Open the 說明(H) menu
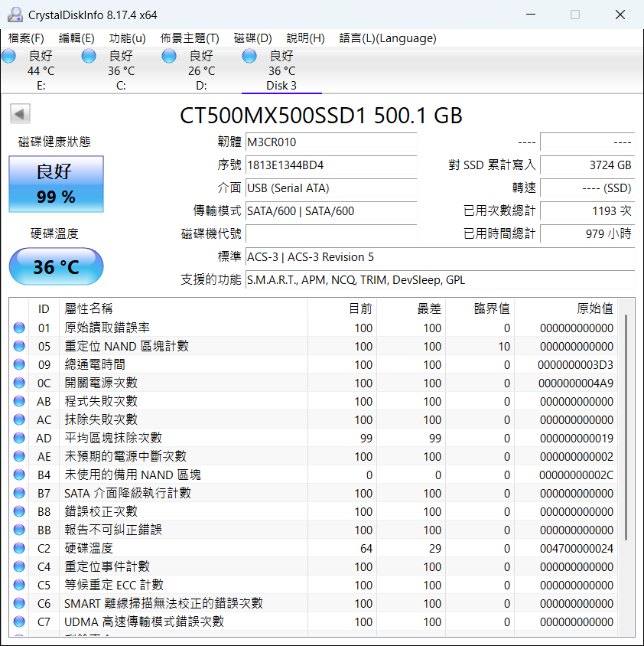This screenshot has width=644, height=646. (305, 38)
